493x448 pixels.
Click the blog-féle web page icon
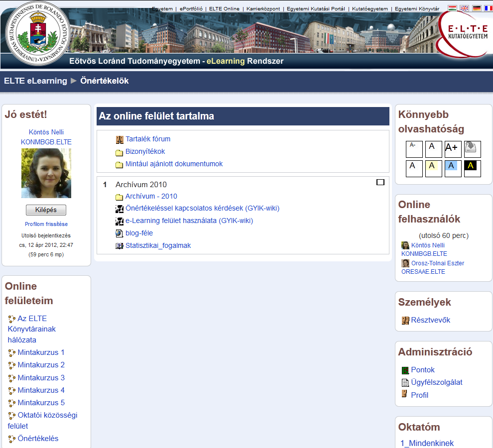[x=119, y=233]
